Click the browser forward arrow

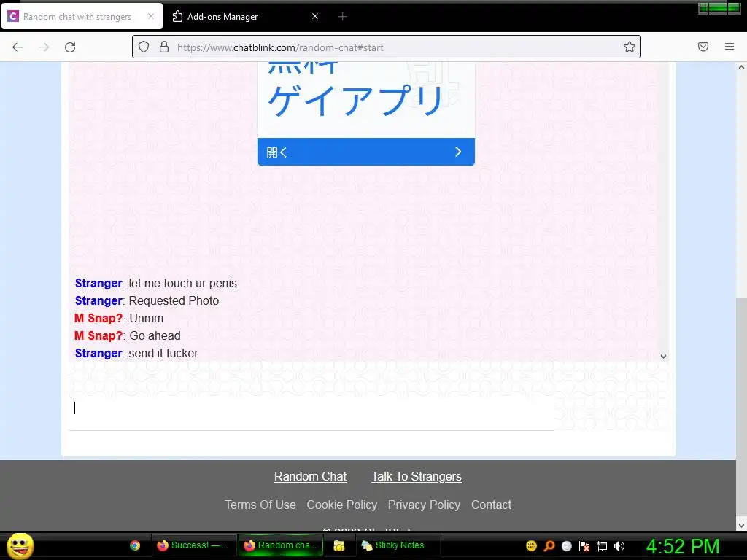click(x=44, y=47)
